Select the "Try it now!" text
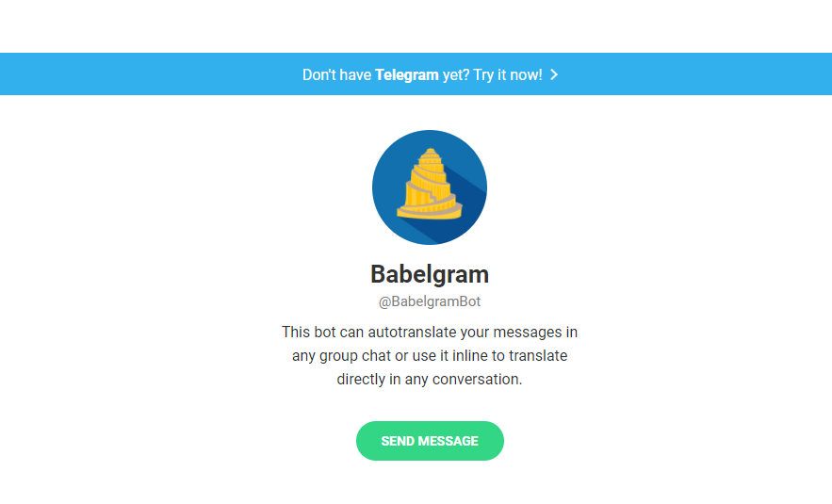Screen dimensions: 832x504 click(508, 74)
